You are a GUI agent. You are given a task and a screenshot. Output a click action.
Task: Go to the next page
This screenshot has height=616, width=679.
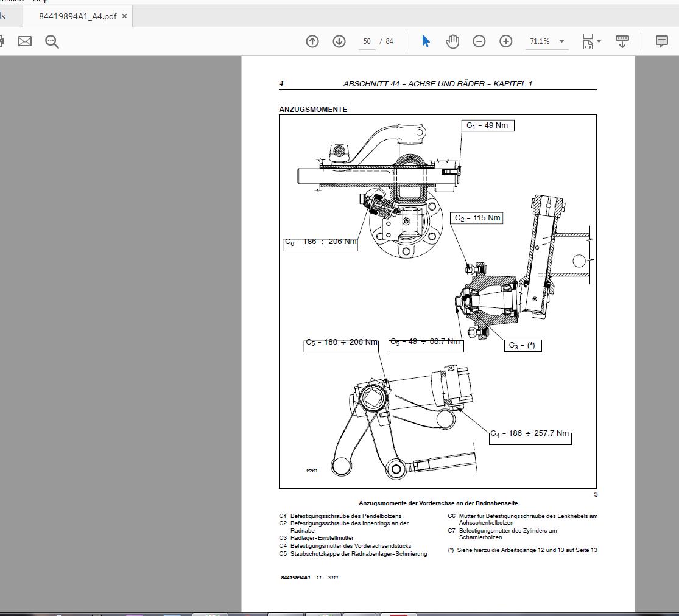339,41
